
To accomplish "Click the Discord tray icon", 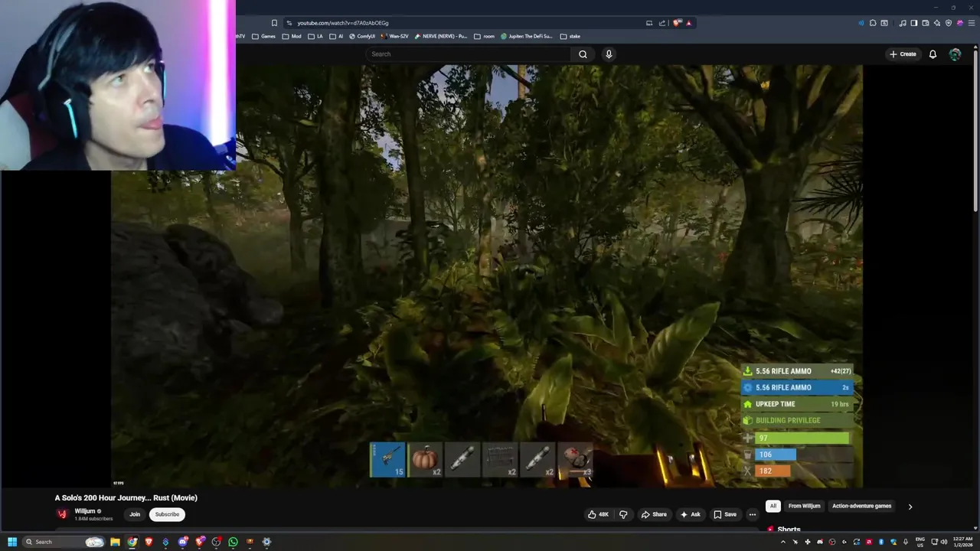I will click(x=820, y=542).
